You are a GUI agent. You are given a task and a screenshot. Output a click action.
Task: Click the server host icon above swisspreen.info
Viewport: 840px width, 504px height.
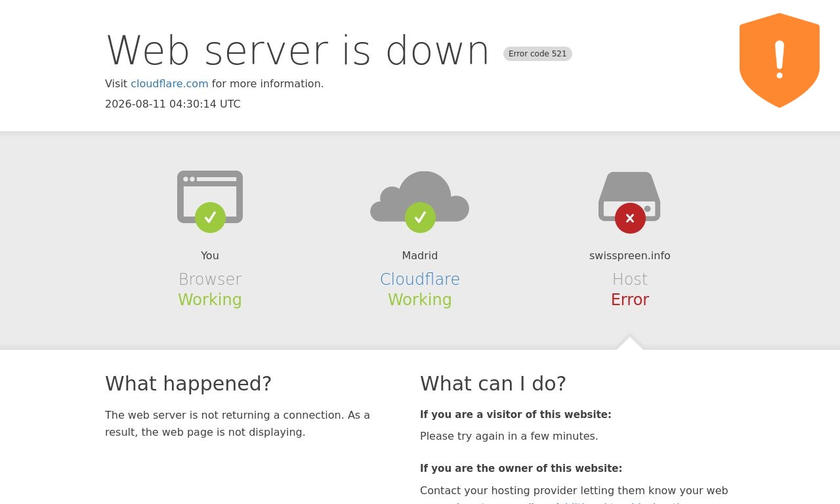point(629,197)
